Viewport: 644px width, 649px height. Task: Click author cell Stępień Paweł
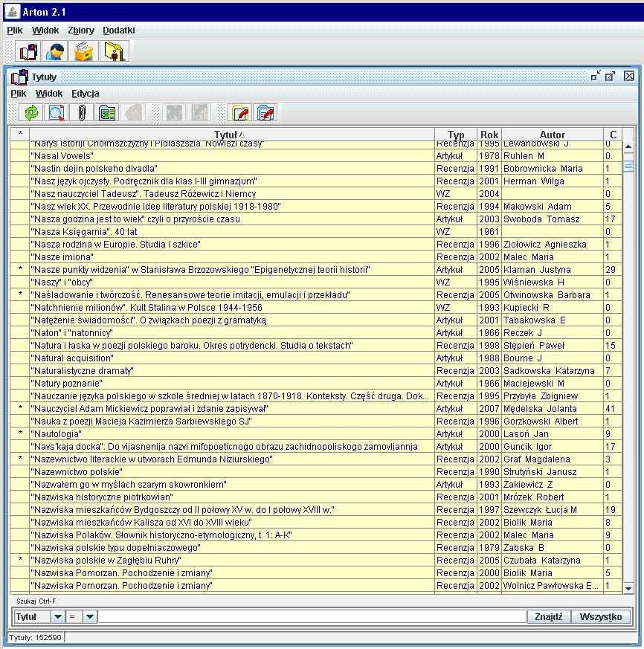(553, 346)
